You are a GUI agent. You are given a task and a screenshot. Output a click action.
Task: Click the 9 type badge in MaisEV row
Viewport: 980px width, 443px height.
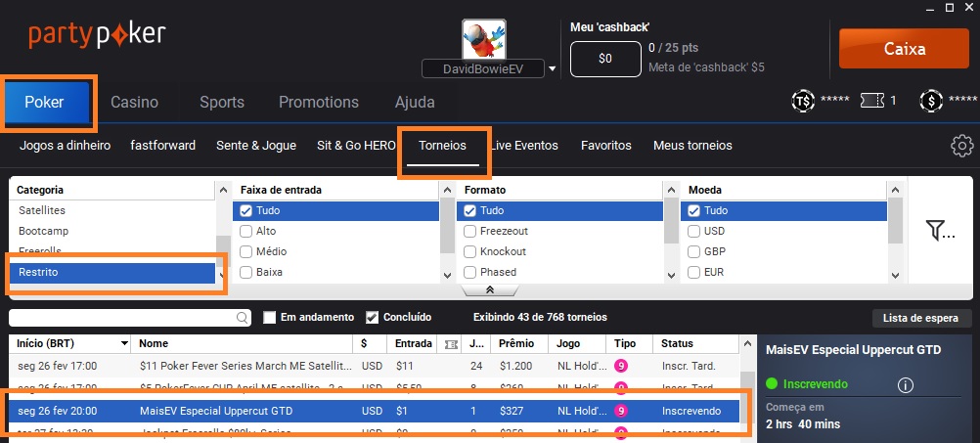click(x=621, y=411)
